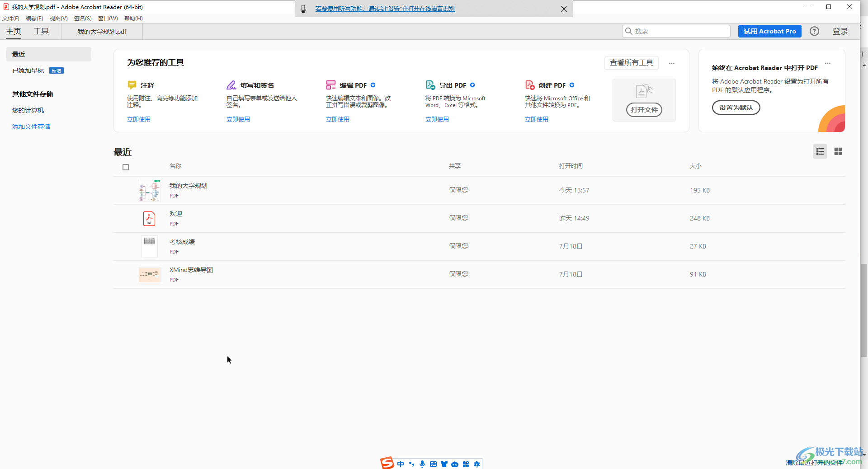868x469 pixels.
Task: Select the XMind思维导图 file name
Action: coord(191,270)
